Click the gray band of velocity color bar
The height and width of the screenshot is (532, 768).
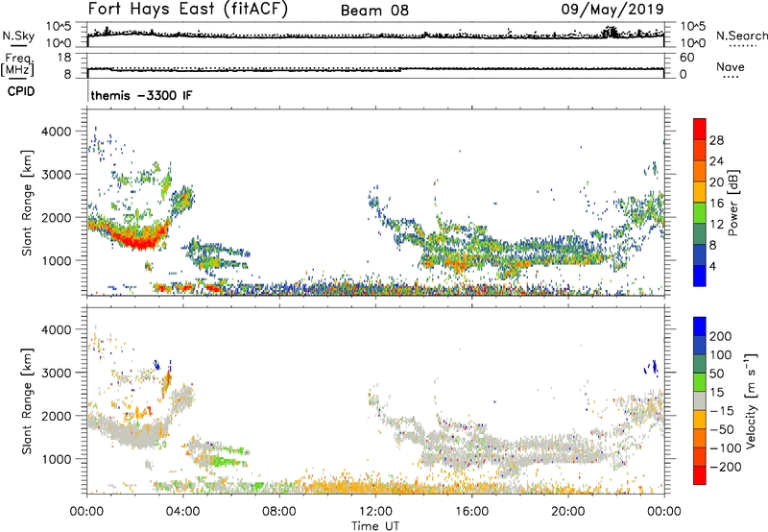tap(700, 401)
